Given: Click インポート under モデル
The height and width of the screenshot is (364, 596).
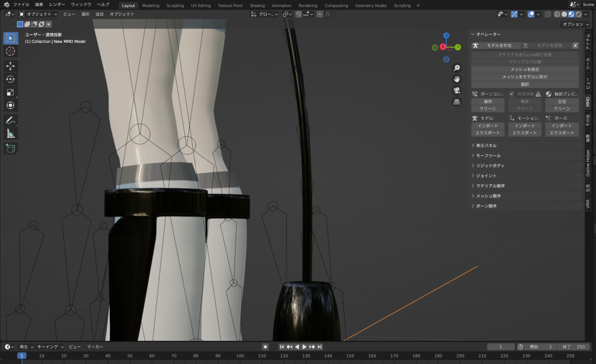Looking at the screenshot, I should coord(487,125).
